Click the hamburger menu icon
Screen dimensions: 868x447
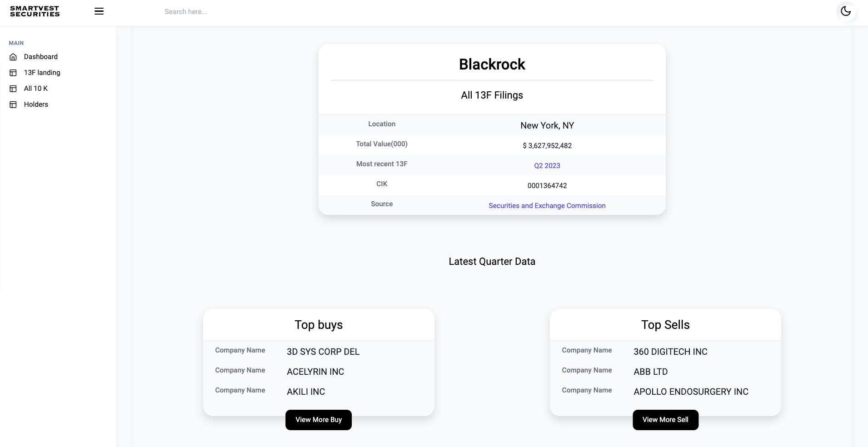[99, 11]
